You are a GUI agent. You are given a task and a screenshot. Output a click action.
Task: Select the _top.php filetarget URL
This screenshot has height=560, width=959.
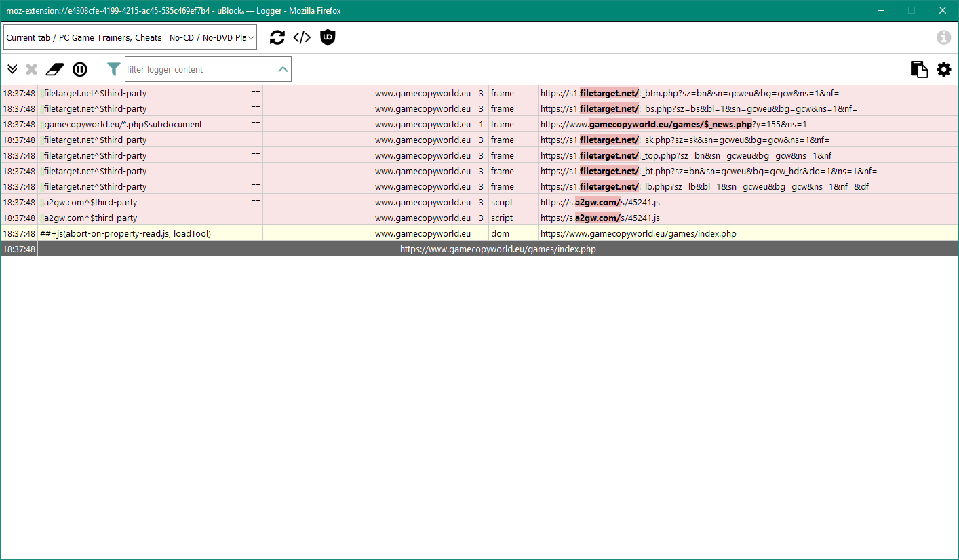coord(688,155)
